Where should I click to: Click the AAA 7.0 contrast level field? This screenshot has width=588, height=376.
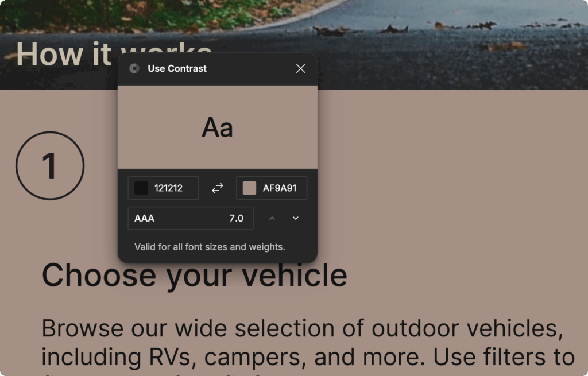click(x=191, y=218)
